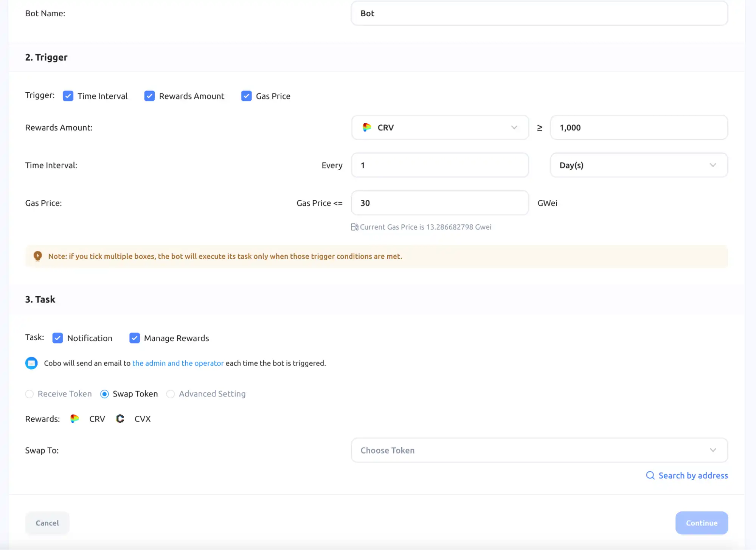Click the 3. Task section heading

(x=40, y=299)
